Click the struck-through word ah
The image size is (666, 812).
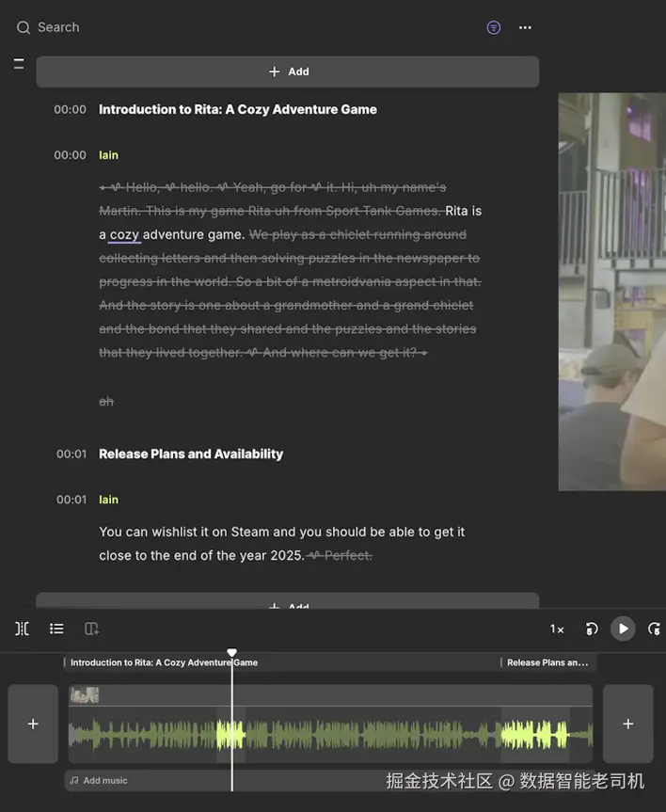pyautogui.click(x=106, y=402)
